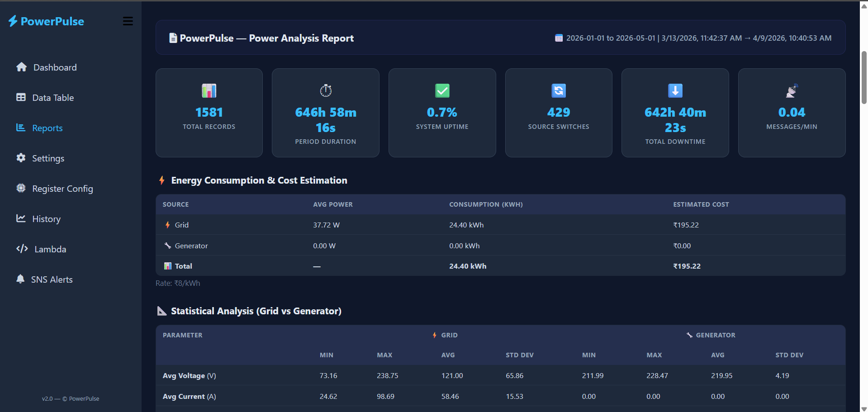Select the 0.04 Messages/Min value
Screen dimensions: 868x412
click(792, 112)
